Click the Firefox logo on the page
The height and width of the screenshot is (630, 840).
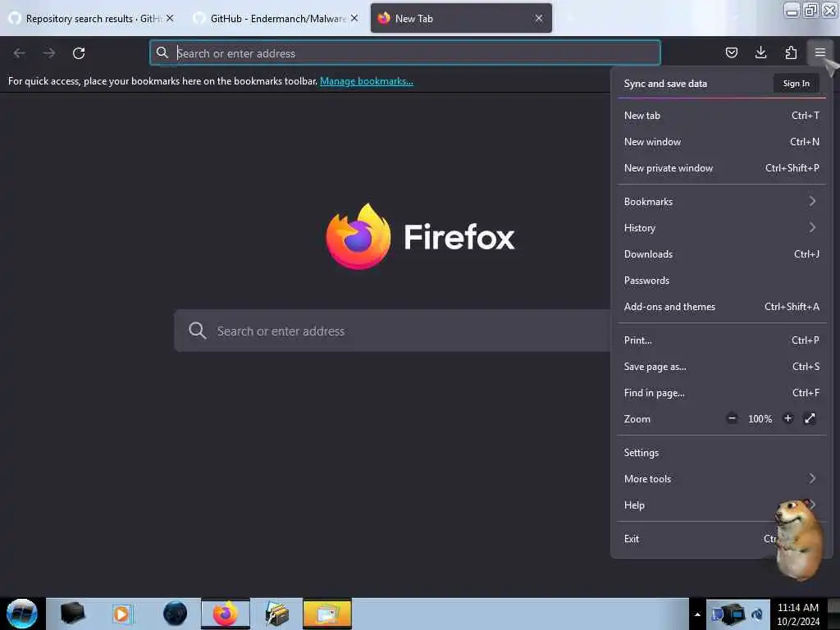point(358,236)
